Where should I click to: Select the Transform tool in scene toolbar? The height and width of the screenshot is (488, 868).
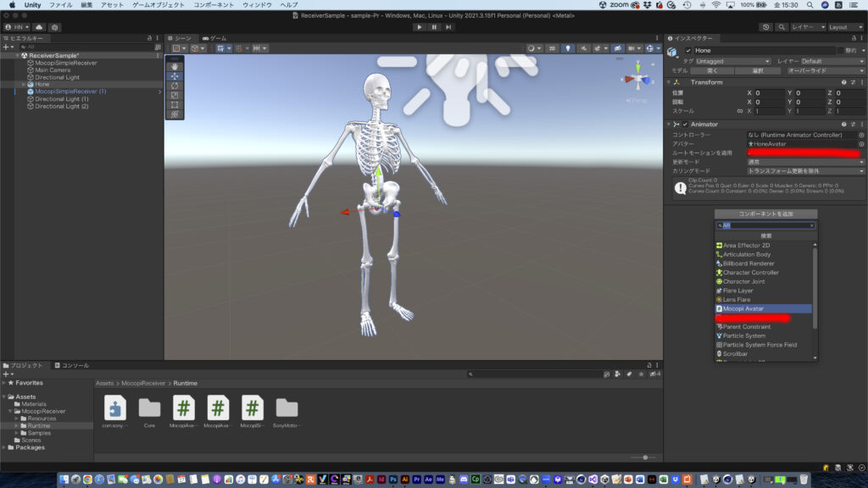click(x=175, y=114)
